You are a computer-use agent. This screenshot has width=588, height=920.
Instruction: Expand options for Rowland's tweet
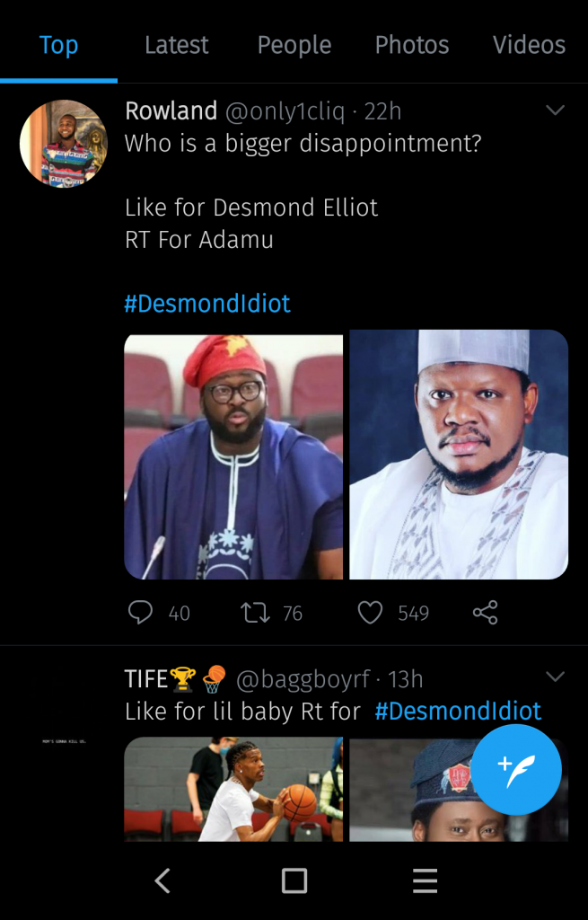click(x=555, y=111)
